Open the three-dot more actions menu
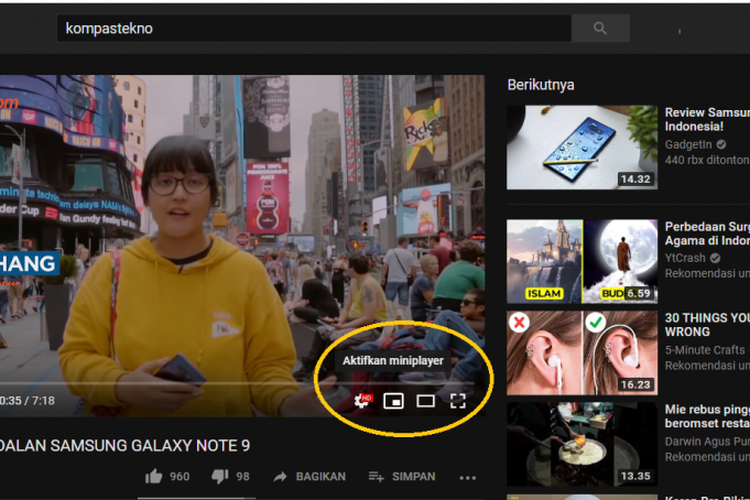 click(467, 477)
